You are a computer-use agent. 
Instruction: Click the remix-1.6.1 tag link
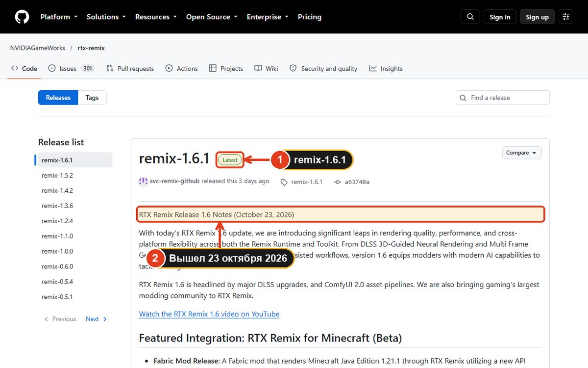pyautogui.click(x=306, y=182)
